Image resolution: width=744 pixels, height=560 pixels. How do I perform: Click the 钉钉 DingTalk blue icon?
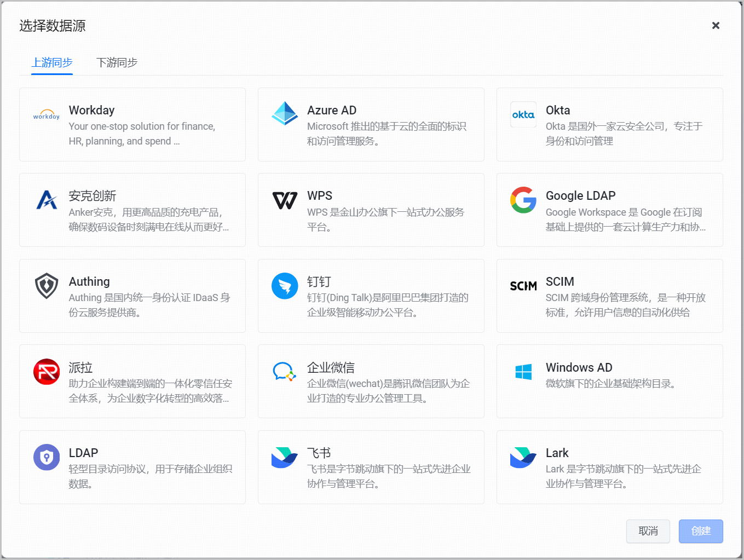(x=285, y=286)
